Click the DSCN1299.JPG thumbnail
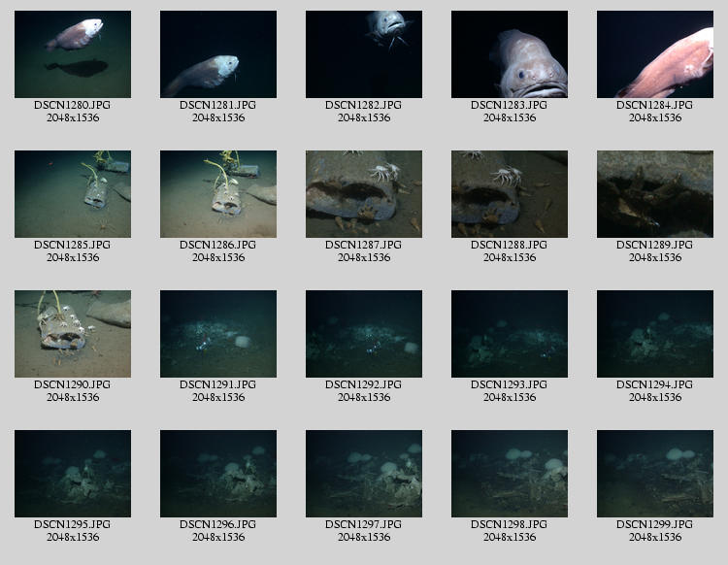 point(655,474)
